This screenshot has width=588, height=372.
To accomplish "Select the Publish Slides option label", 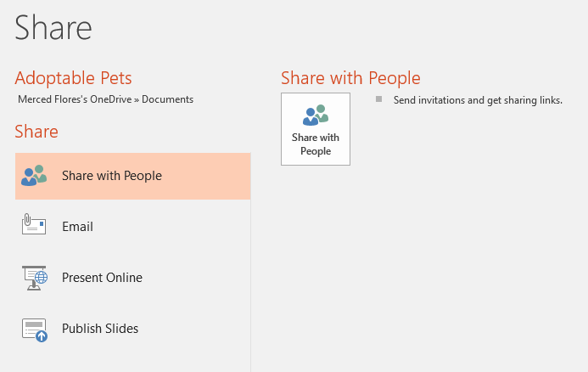I will (100, 329).
